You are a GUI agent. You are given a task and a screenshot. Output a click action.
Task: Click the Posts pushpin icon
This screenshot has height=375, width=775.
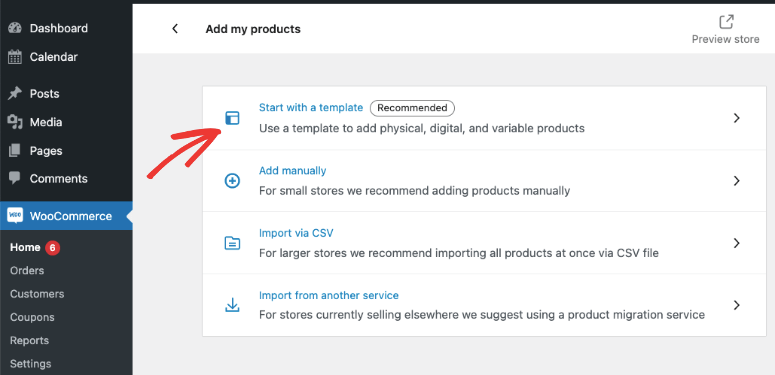pyautogui.click(x=15, y=93)
